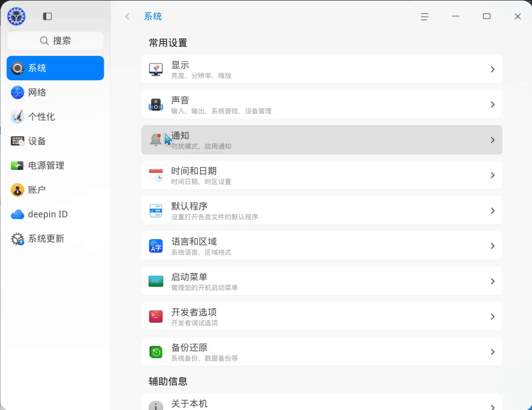Expand the 默认程序 row chevron
Viewport: 532px width, 410px height.
click(x=493, y=210)
